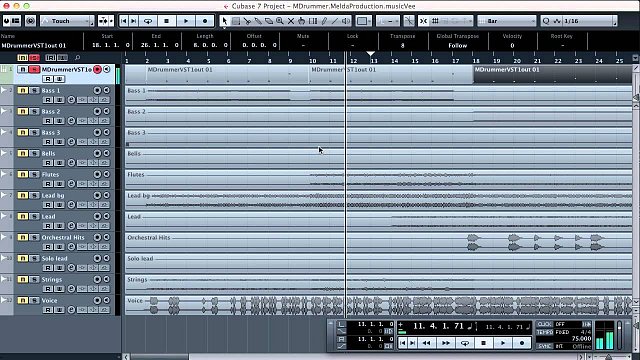640x360 pixels.
Task: Select the Time Warp tool
Action: pos(313,21)
